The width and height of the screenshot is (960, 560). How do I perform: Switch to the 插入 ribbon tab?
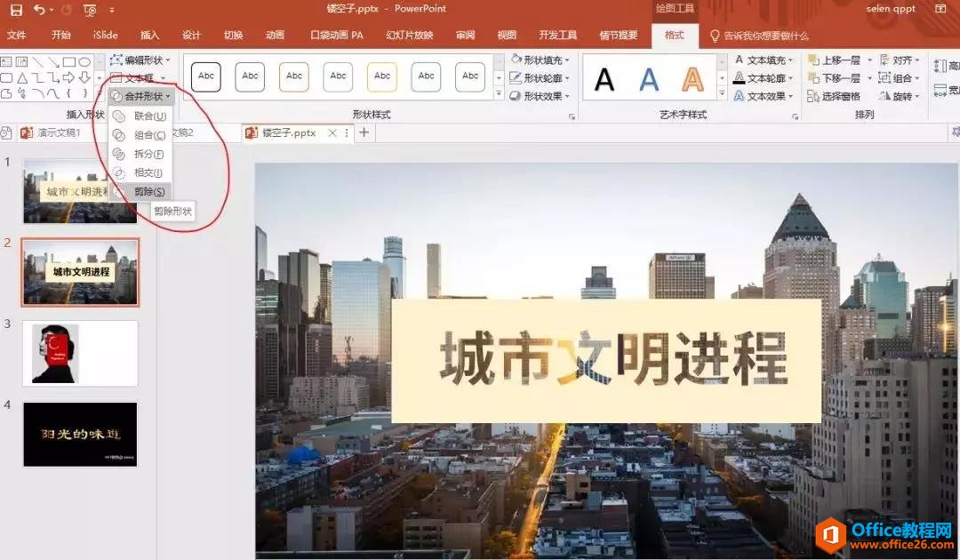pyautogui.click(x=150, y=36)
